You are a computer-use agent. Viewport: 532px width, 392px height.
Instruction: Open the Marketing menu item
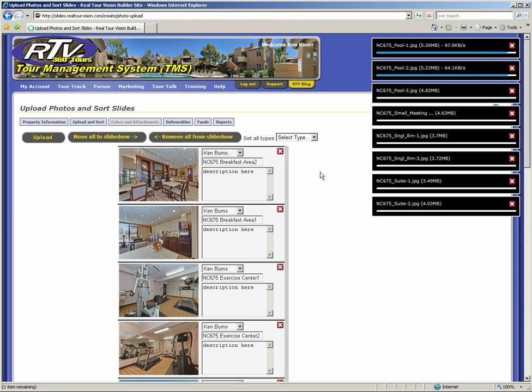[x=131, y=87]
